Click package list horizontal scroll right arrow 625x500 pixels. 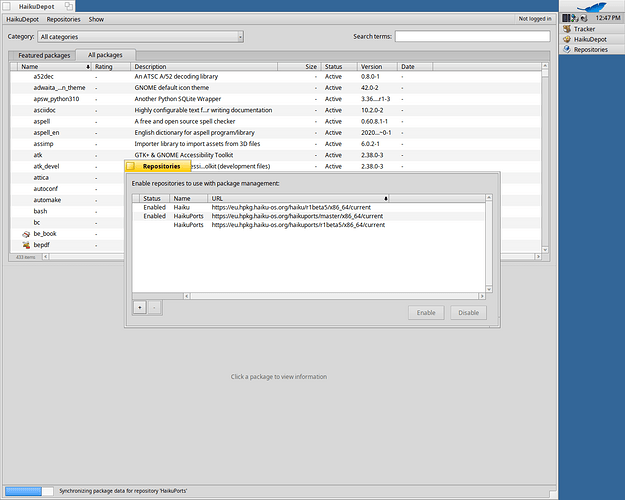coord(538,257)
